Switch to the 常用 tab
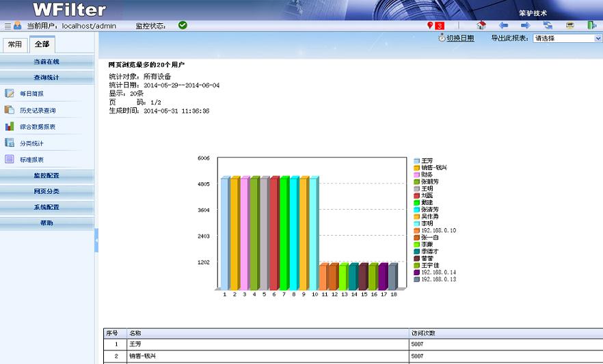The width and height of the screenshot is (603, 364). point(15,44)
